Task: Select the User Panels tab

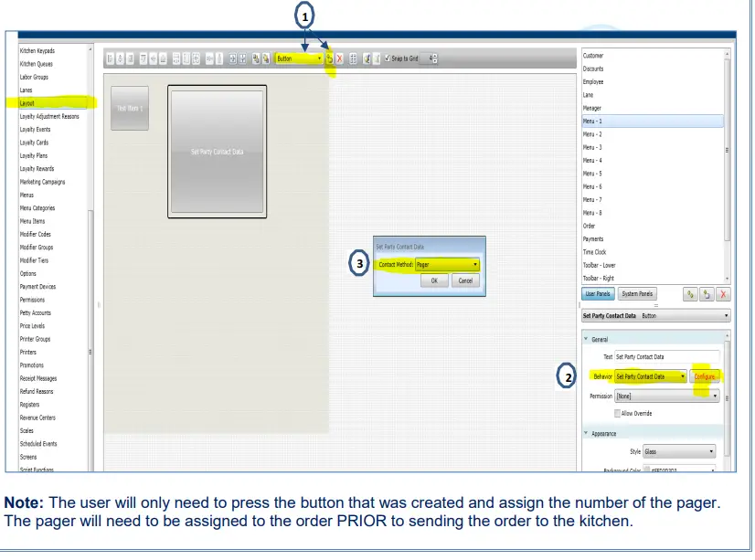Action: point(598,294)
